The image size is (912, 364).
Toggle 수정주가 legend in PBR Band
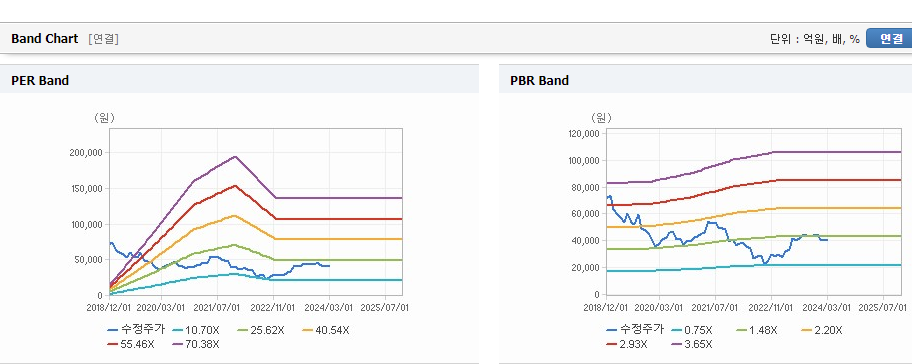(x=635, y=330)
